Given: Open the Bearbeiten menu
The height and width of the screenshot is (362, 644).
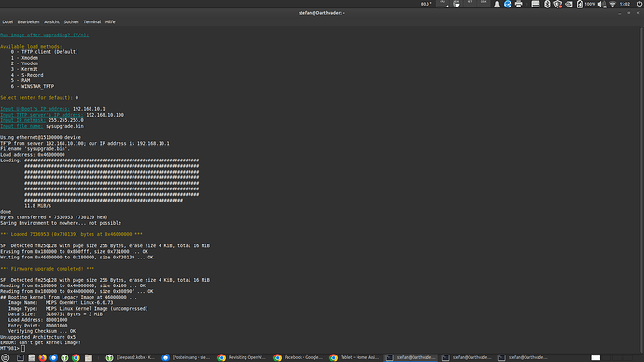Looking at the screenshot, I should point(28,22).
